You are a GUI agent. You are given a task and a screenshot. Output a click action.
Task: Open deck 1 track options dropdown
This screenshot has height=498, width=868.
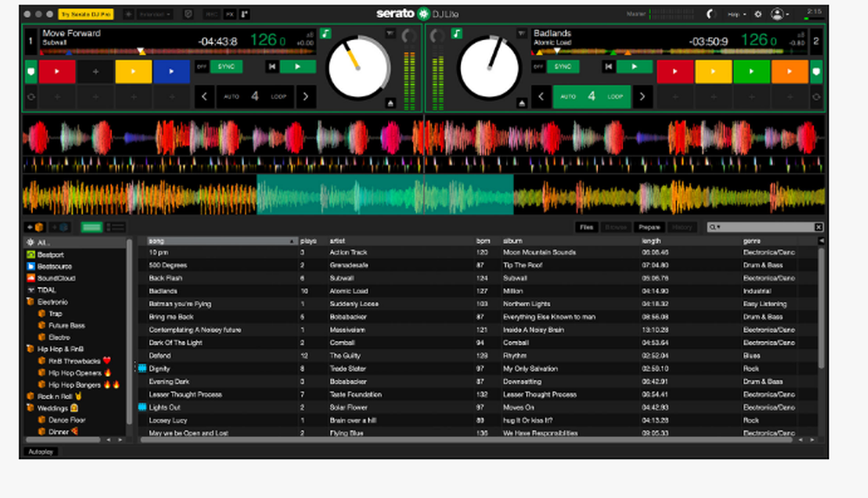pyautogui.click(x=391, y=34)
